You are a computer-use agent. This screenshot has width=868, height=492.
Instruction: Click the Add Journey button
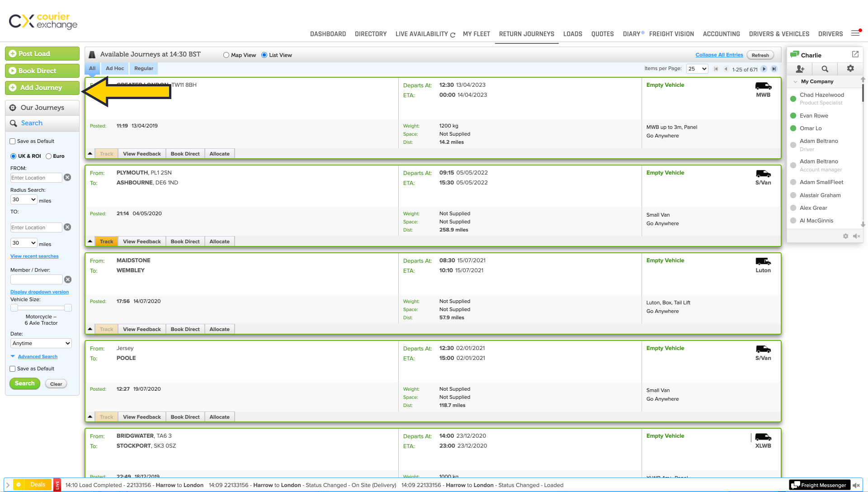42,88
